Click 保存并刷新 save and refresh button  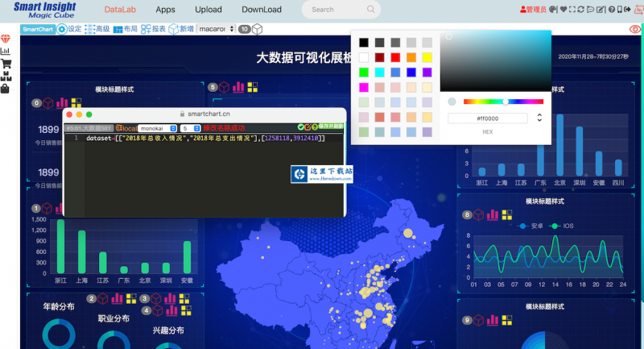[330, 127]
